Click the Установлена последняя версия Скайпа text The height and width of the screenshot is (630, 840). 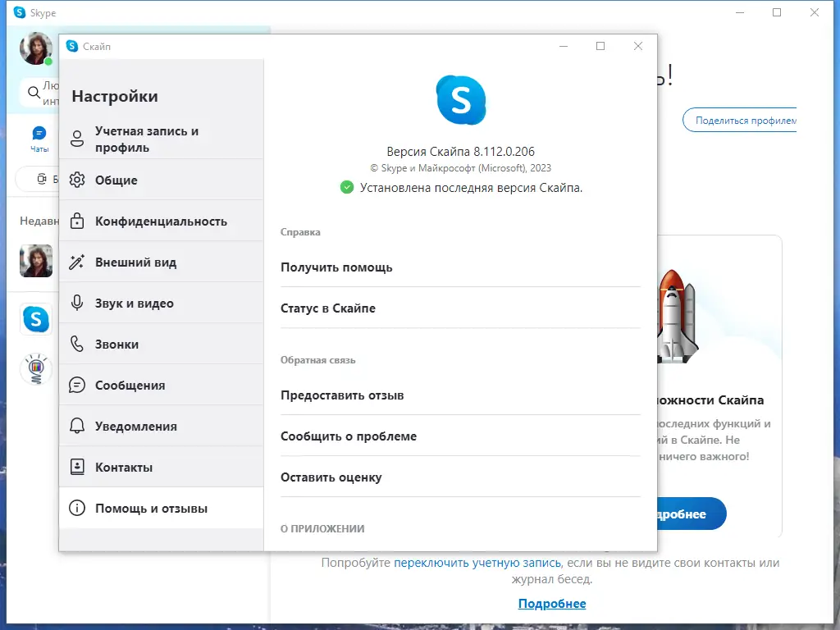471,188
